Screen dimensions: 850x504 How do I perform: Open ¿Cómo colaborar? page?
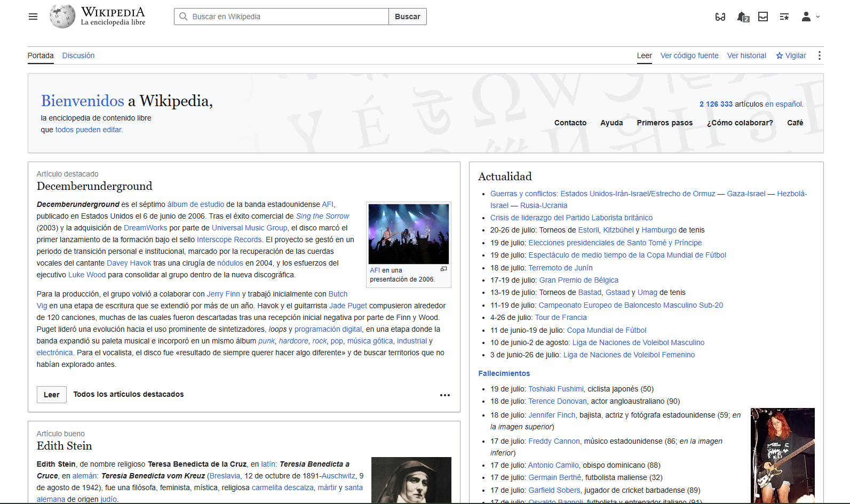click(x=740, y=123)
